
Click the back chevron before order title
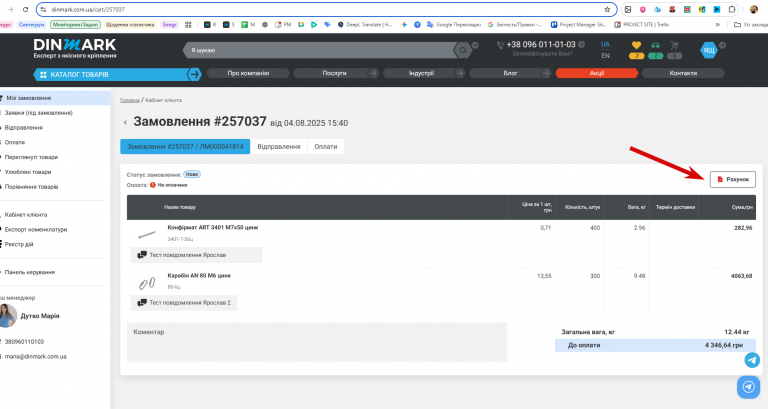pyautogui.click(x=125, y=122)
